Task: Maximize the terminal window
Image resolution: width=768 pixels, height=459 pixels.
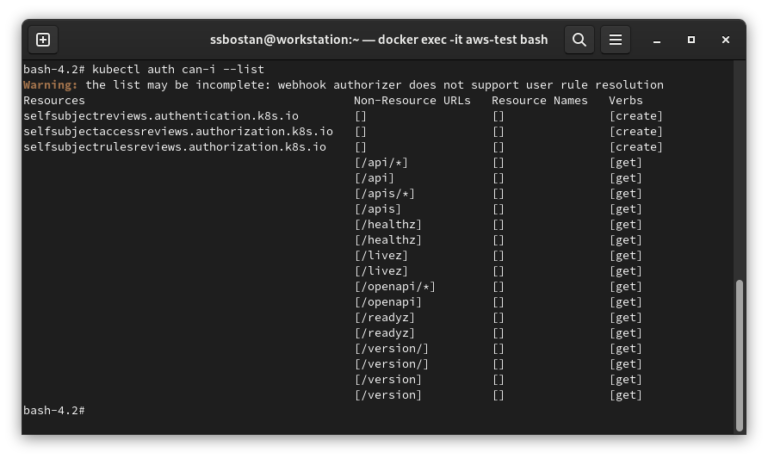Action: point(691,40)
